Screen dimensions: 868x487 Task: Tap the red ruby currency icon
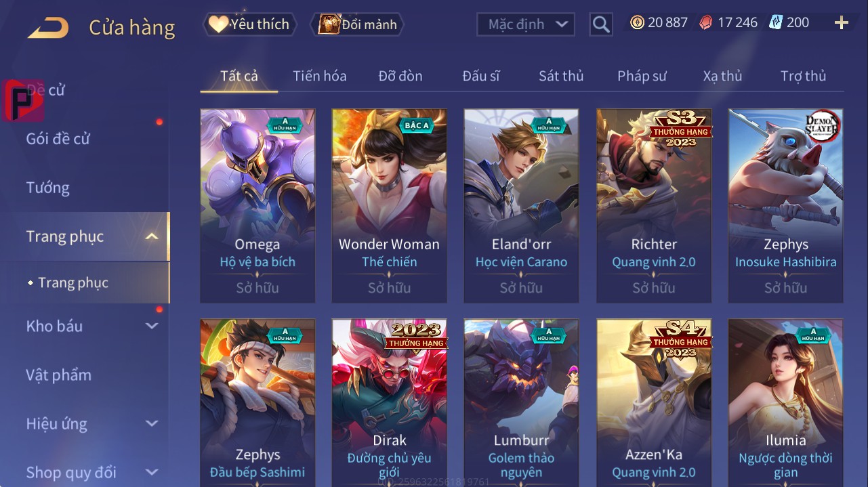(705, 22)
